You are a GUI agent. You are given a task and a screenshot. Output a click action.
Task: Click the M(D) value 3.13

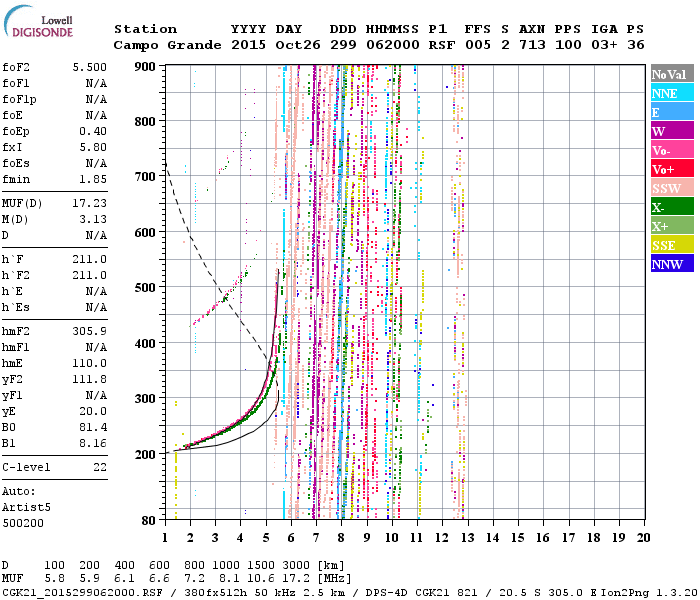click(93, 219)
